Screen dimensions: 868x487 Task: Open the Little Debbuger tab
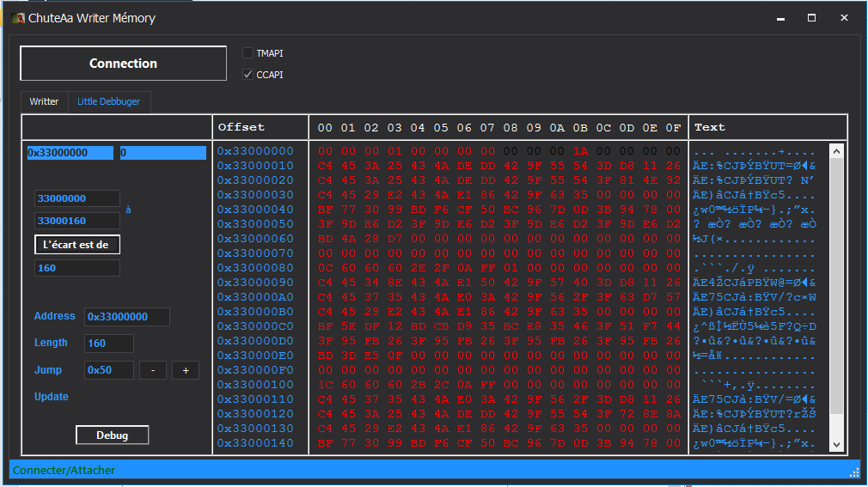pyautogui.click(x=108, y=102)
